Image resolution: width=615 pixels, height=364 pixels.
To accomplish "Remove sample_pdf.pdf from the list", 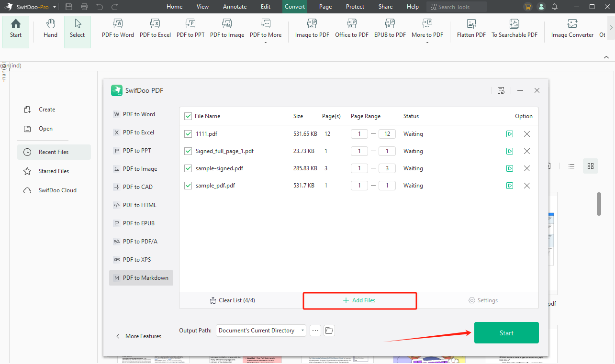I will click(527, 186).
